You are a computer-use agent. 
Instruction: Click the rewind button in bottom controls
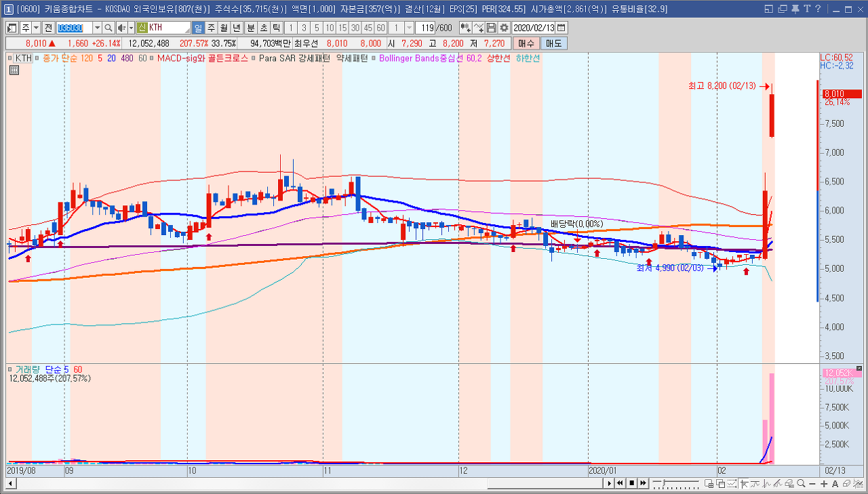coord(620,483)
